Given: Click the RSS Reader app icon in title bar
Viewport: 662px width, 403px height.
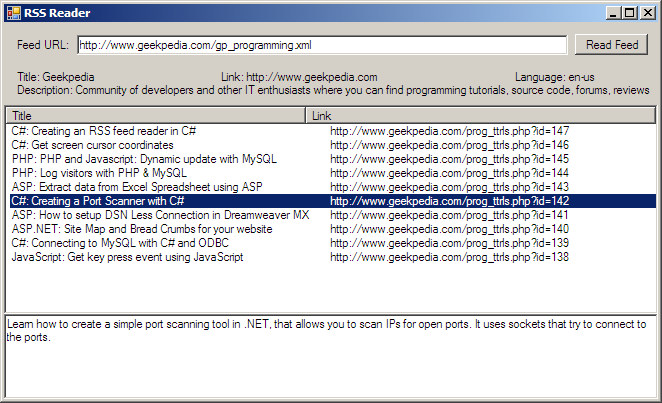Looking at the screenshot, I should click(x=13, y=13).
